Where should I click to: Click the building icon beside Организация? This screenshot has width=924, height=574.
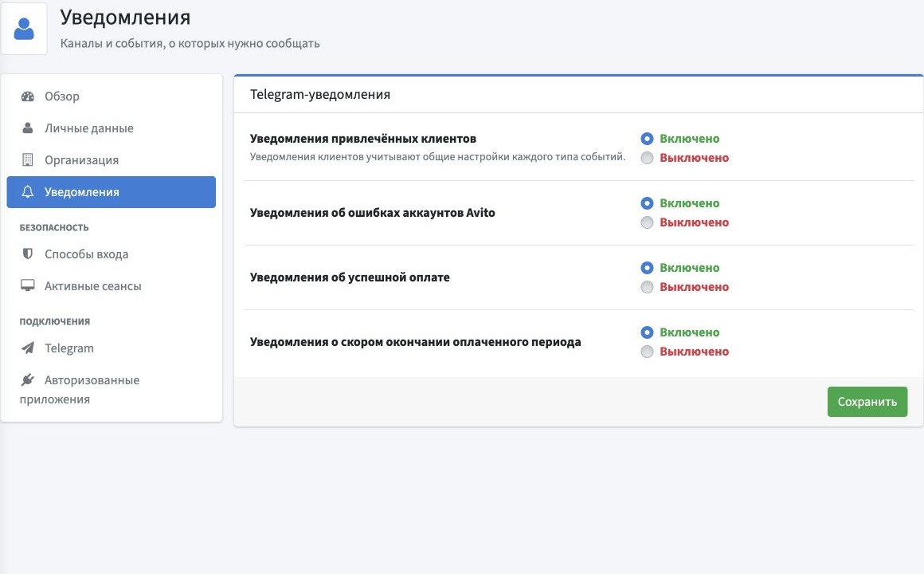click(28, 160)
